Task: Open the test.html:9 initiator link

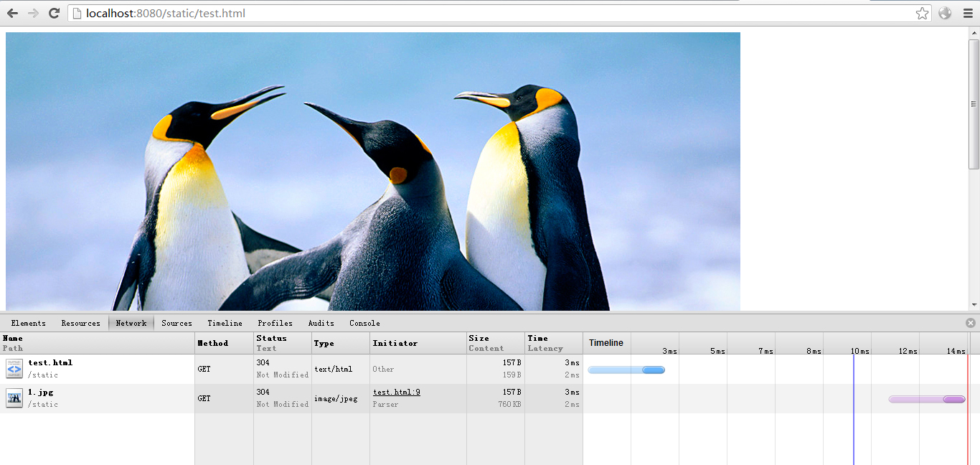Action: [x=396, y=393]
